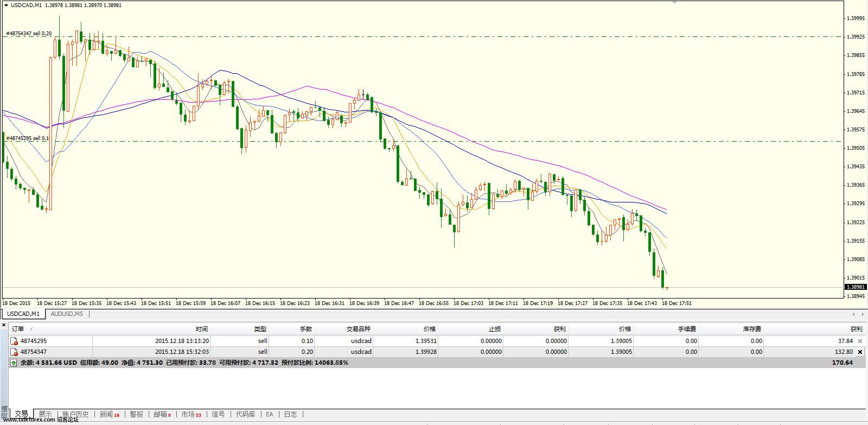Click open time 2015.12.18 15:32:03

[182, 352]
